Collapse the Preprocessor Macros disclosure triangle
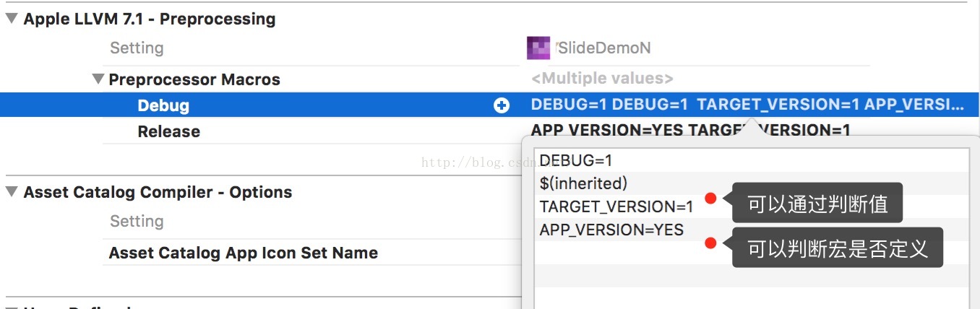Viewport: 980px width, 309px height. pyautogui.click(x=98, y=79)
